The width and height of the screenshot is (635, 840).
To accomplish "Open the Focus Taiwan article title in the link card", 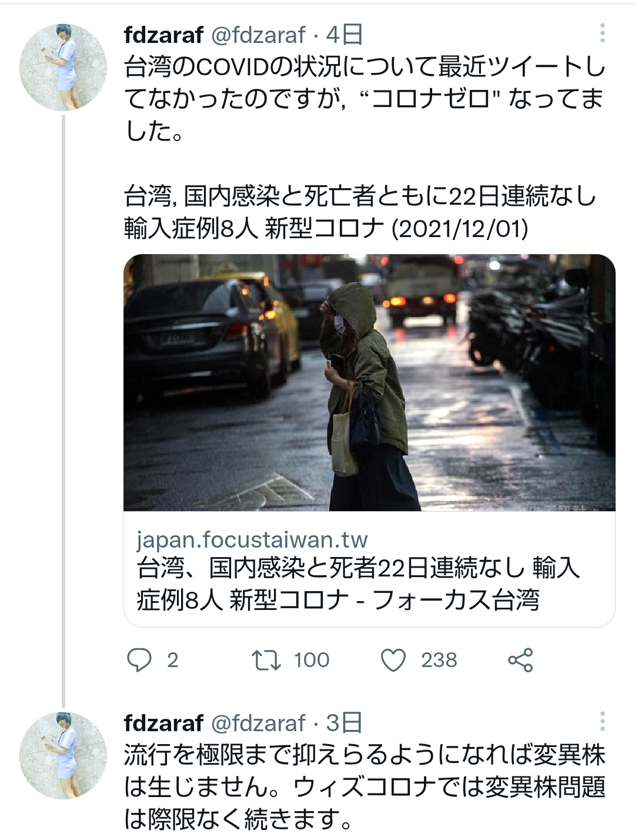I will tap(358, 584).
